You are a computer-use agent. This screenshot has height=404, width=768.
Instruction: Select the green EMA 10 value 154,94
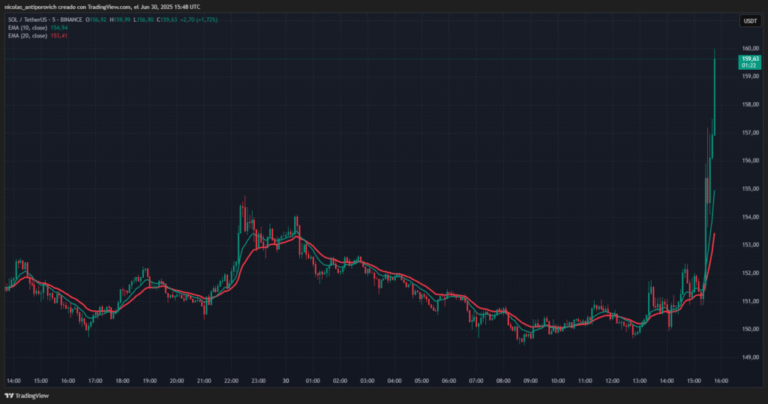tap(59, 28)
